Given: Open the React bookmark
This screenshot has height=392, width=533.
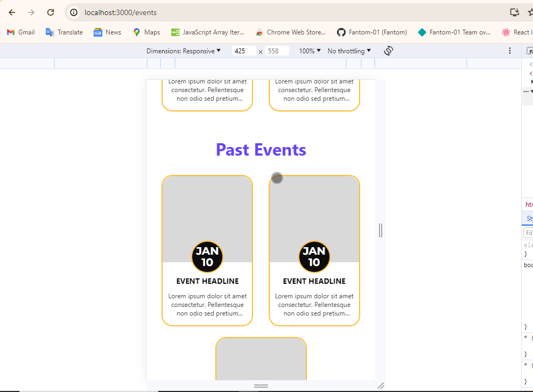Looking at the screenshot, I should 517,32.
